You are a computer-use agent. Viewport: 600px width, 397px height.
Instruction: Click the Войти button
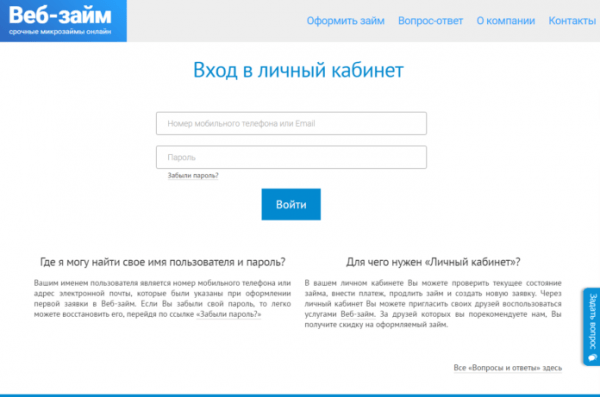pos(291,204)
